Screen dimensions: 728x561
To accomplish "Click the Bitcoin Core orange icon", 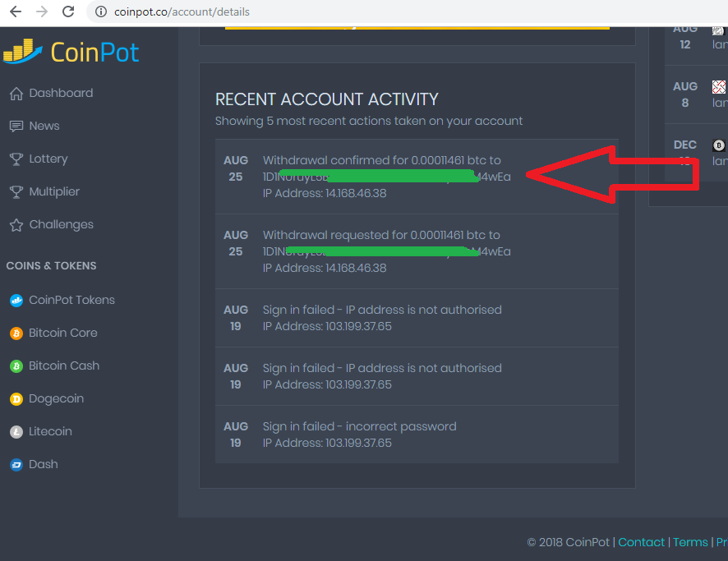I will pos(16,333).
